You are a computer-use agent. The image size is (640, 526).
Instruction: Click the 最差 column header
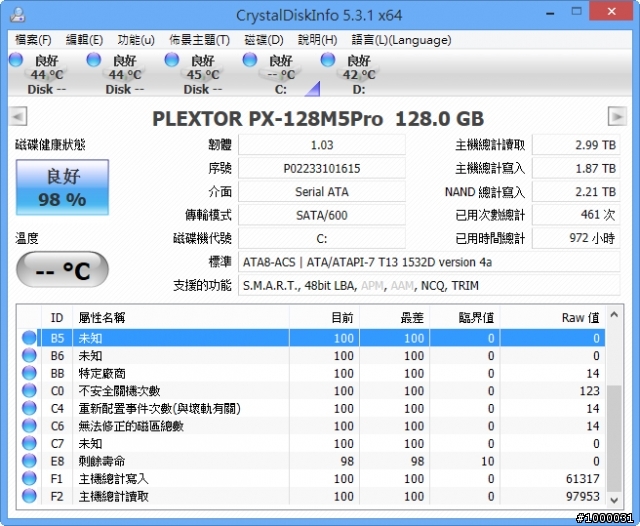[395, 317]
